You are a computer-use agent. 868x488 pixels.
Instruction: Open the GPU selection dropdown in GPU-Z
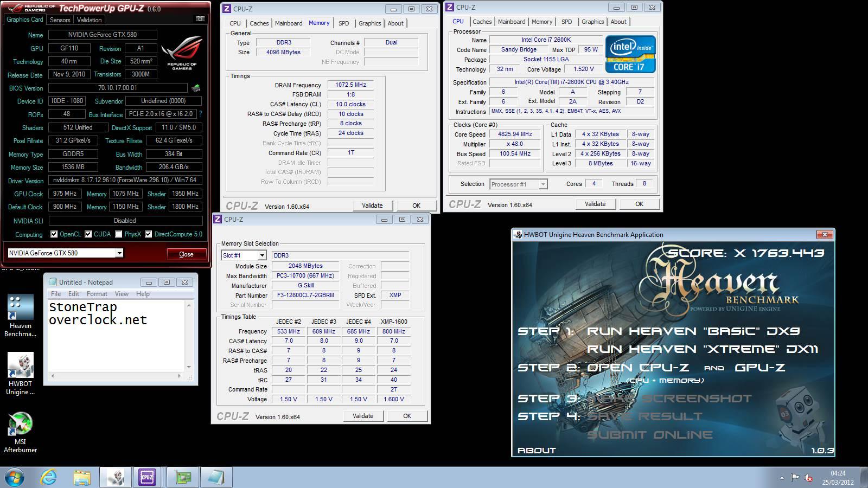click(119, 253)
